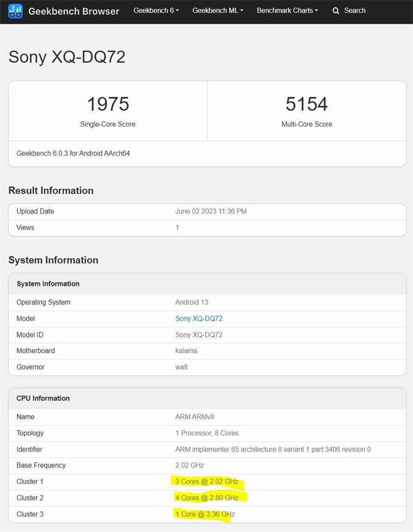Click the Base Frequency row label
The height and width of the screenshot is (532, 413).
pos(41,465)
